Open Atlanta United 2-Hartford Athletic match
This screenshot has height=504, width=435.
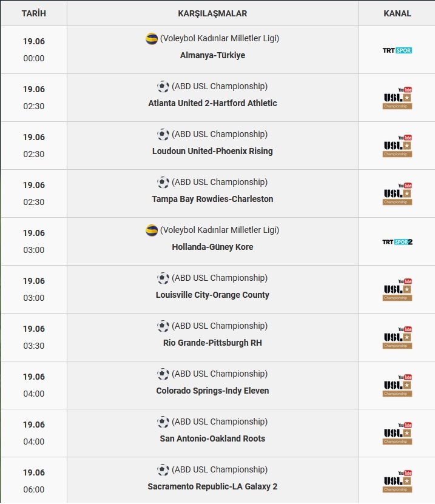click(x=212, y=103)
